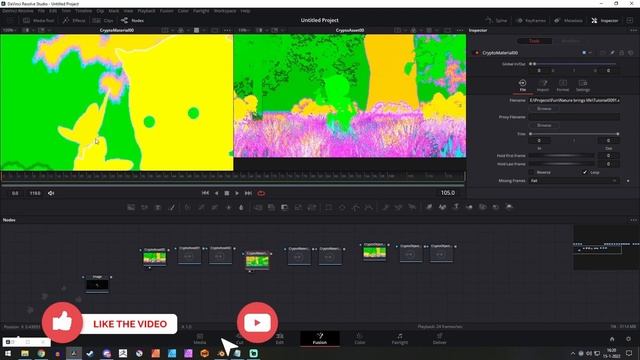This screenshot has height=360, width=640.
Task: Switch to the Import tab
Action: tap(543, 86)
